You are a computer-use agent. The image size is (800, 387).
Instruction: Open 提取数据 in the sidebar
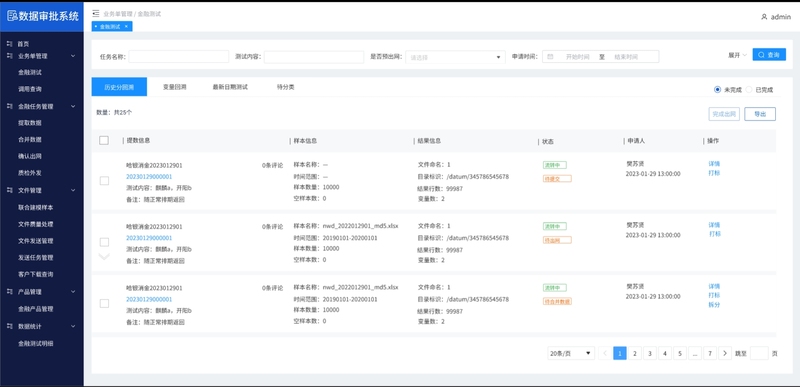[30, 123]
